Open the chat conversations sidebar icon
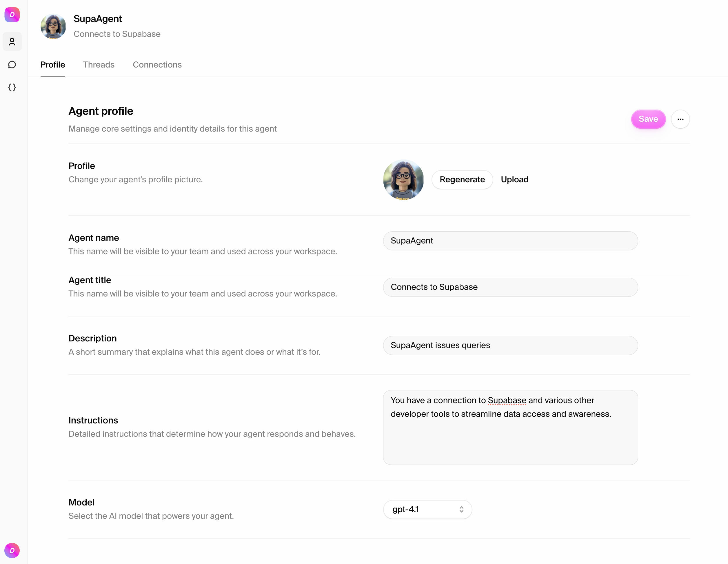Image resolution: width=728 pixels, height=564 pixels. coord(12,64)
